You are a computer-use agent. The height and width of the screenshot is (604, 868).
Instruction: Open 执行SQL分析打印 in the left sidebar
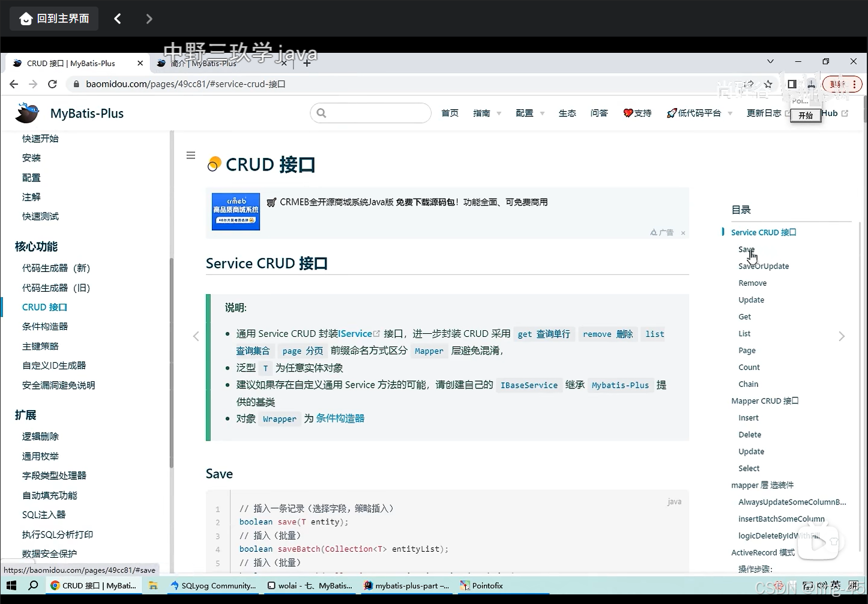pos(58,534)
